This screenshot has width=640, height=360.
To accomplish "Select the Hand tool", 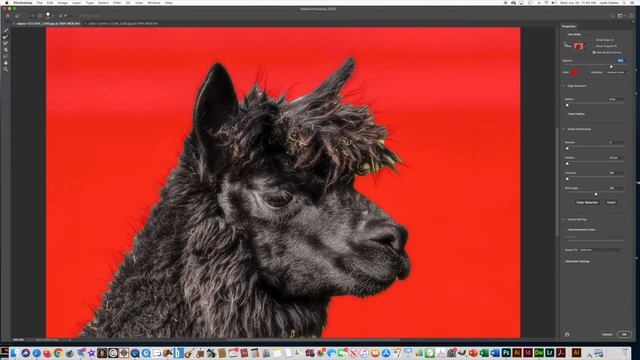I will coord(6,63).
